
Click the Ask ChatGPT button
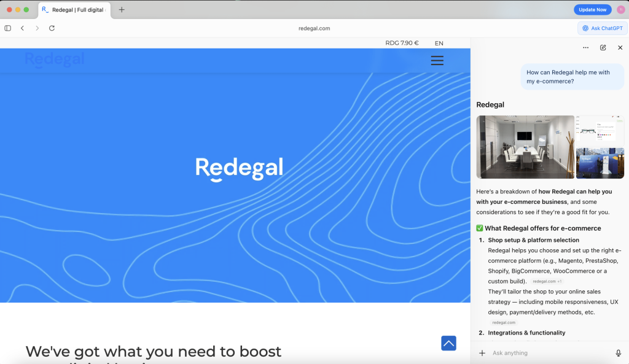point(601,28)
